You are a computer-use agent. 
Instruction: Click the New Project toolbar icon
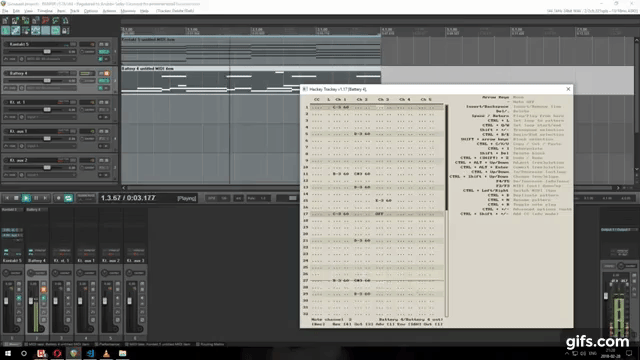[x=5, y=20]
